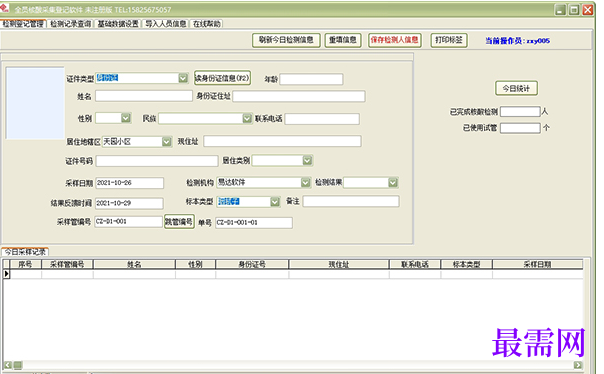The image size is (604, 374).
Task: Click the 跳管编号 button
Action: coord(179,221)
